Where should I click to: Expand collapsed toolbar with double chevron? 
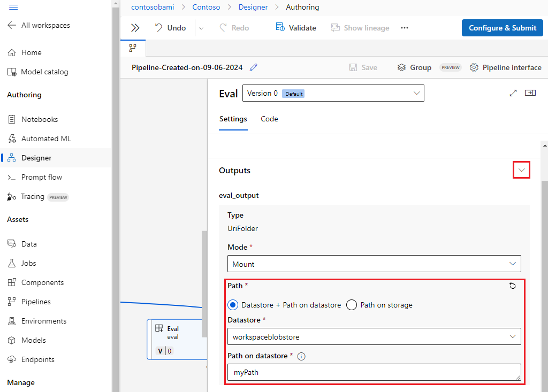135,28
